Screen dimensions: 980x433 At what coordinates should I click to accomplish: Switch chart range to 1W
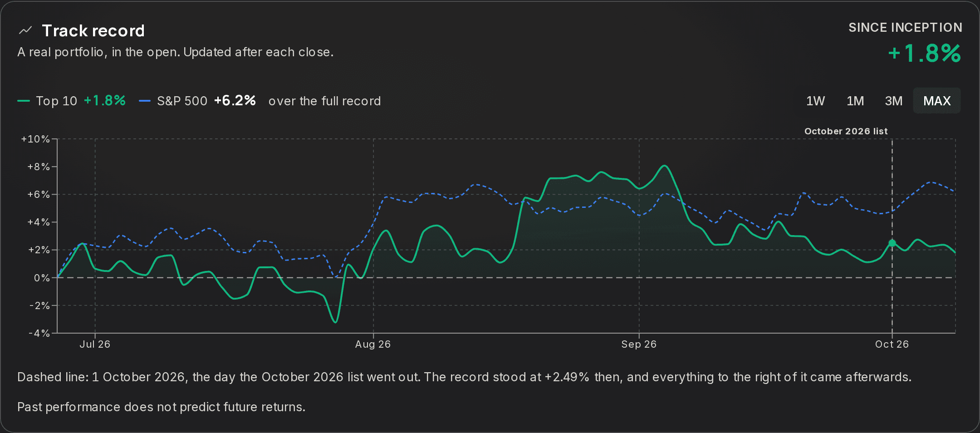point(815,101)
